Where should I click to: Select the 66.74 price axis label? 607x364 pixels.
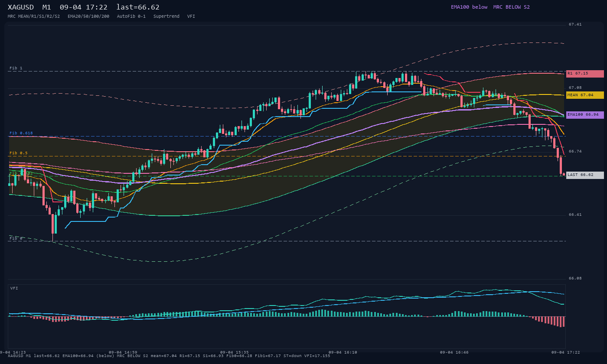tap(575, 151)
